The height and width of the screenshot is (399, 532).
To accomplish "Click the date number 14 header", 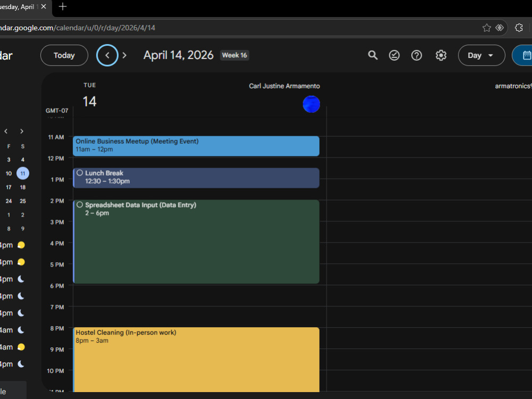I will coord(89,102).
